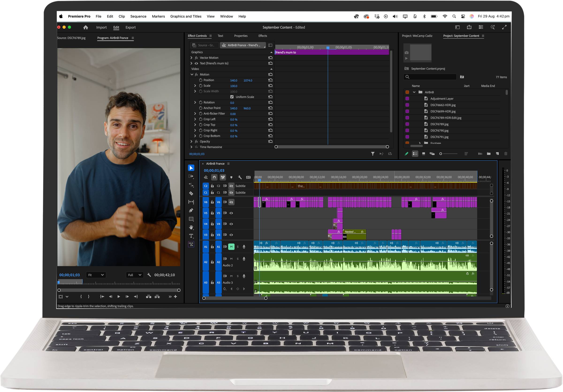This screenshot has height=392, width=563.
Task: Click the Lift button in program monitor
Action: pyautogui.click(x=148, y=296)
